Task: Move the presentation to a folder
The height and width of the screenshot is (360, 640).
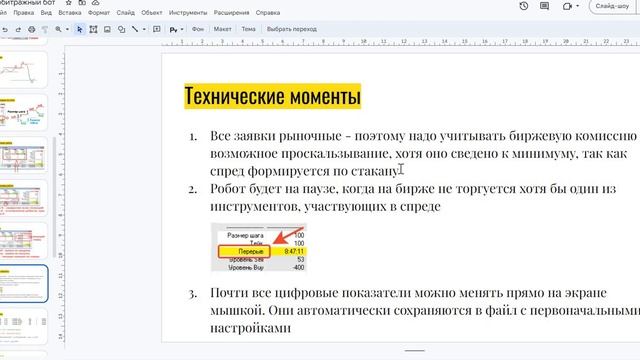Action: coord(82,2)
